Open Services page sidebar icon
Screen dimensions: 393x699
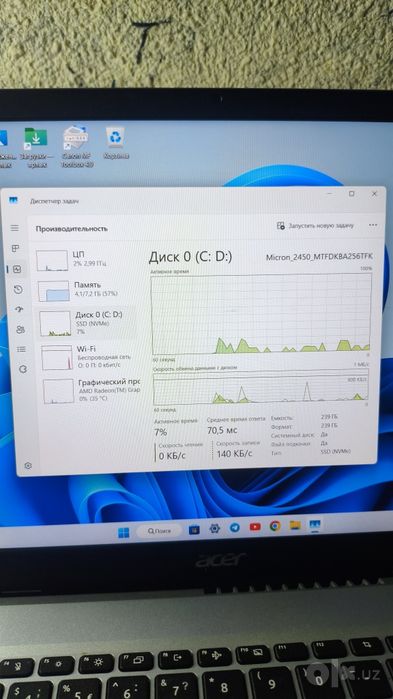point(23,369)
